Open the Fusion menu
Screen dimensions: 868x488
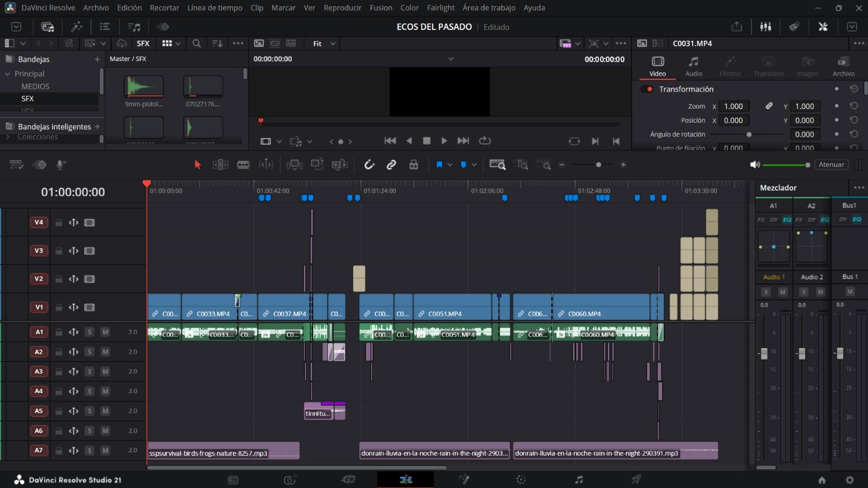[381, 8]
